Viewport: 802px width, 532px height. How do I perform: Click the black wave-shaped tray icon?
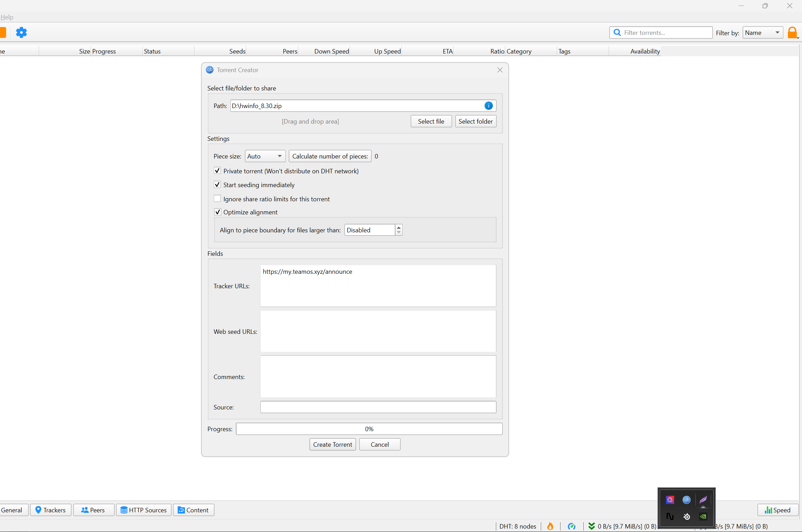pos(670,516)
